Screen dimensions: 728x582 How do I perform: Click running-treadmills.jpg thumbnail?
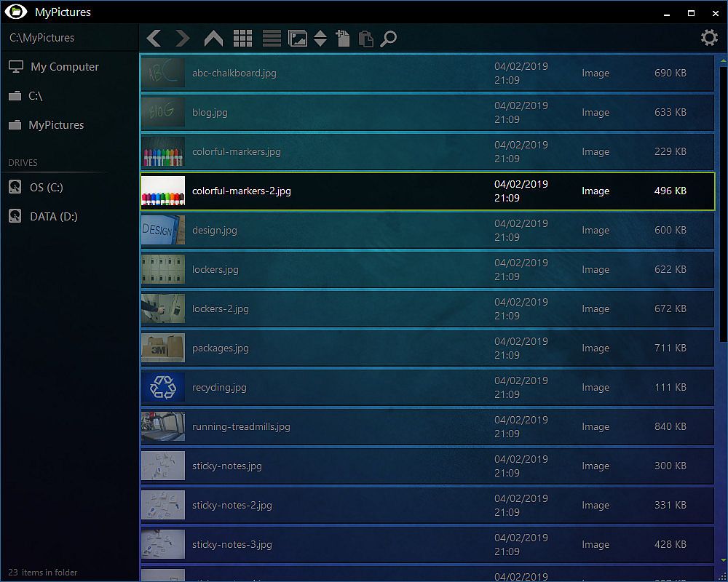[163, 426]
